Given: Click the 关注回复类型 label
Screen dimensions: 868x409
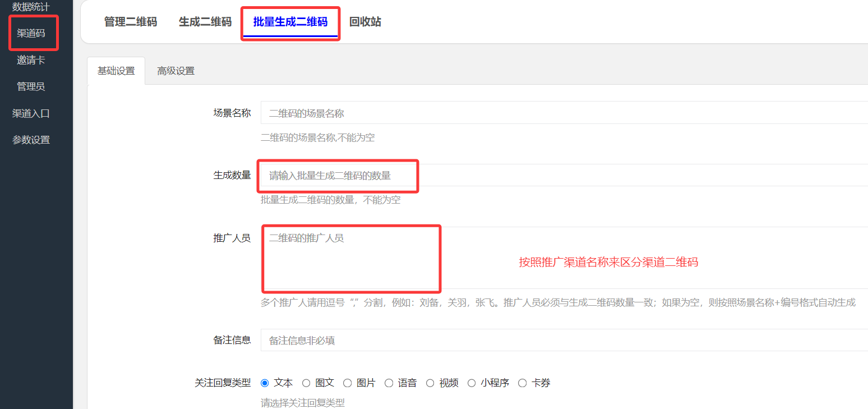Looking at the screenshot, I should (x=223, y=383).
